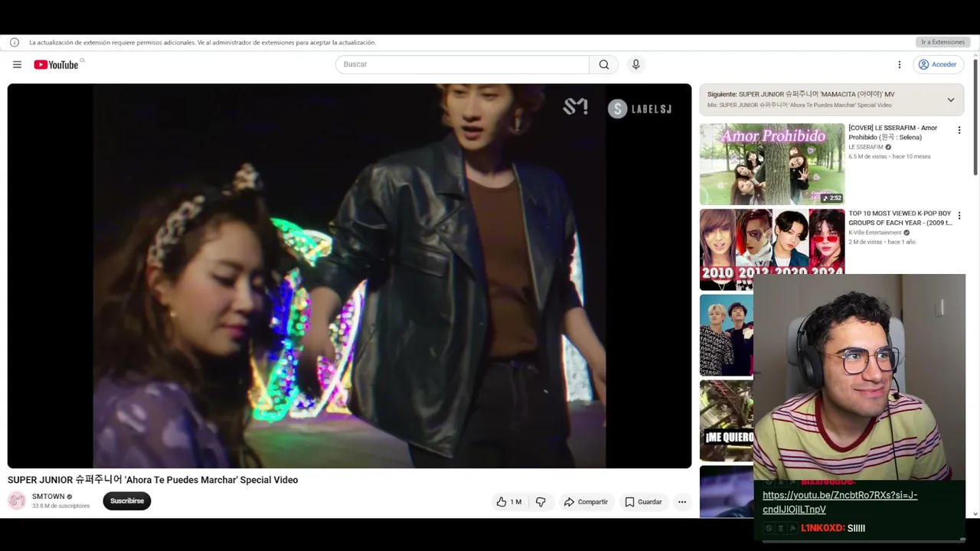Screen dimensions: 980x551
Task: Sign in with the Acceder button
Action: click(938, 64)
